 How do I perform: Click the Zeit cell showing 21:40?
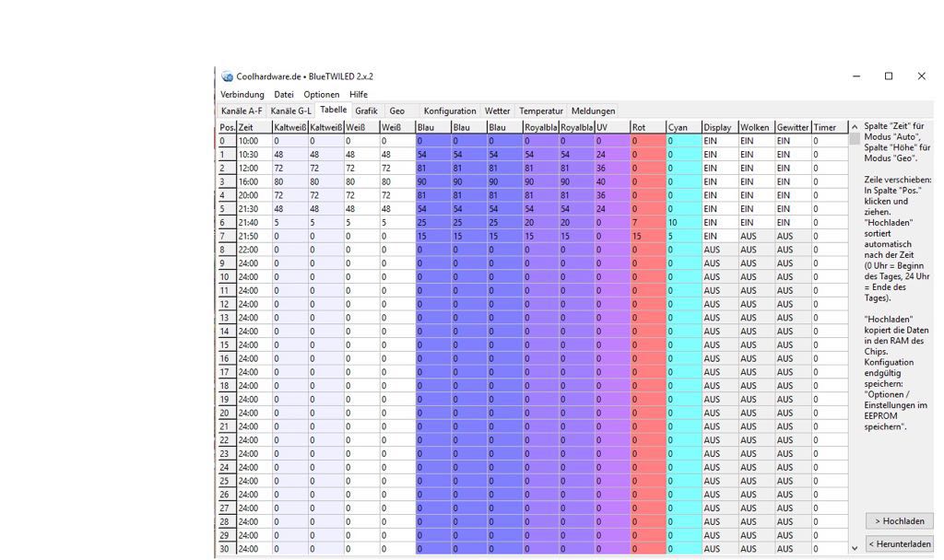pyautogui.click(x=253, y=223)
